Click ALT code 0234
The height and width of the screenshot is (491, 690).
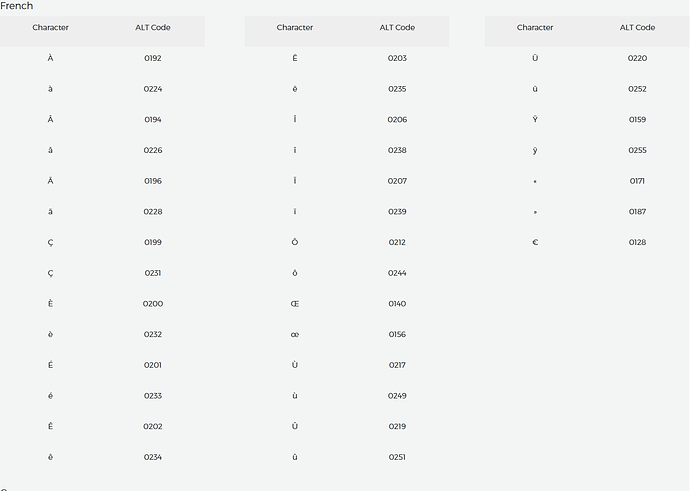(153, 457)
